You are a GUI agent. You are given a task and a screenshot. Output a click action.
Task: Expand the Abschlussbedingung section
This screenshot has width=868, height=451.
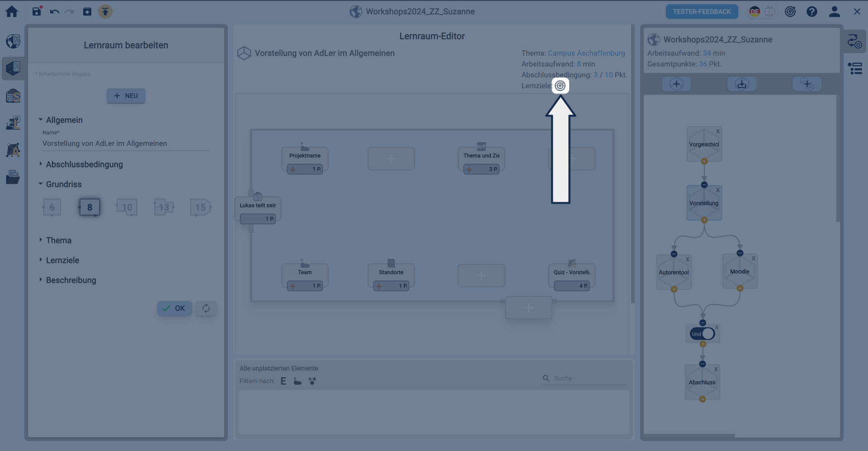coord(84,164)
